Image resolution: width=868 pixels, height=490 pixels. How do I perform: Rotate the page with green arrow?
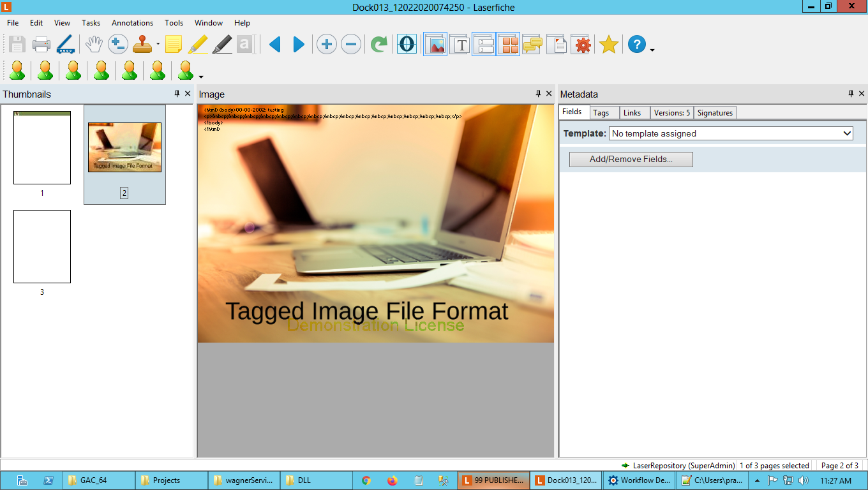[379, 45]
